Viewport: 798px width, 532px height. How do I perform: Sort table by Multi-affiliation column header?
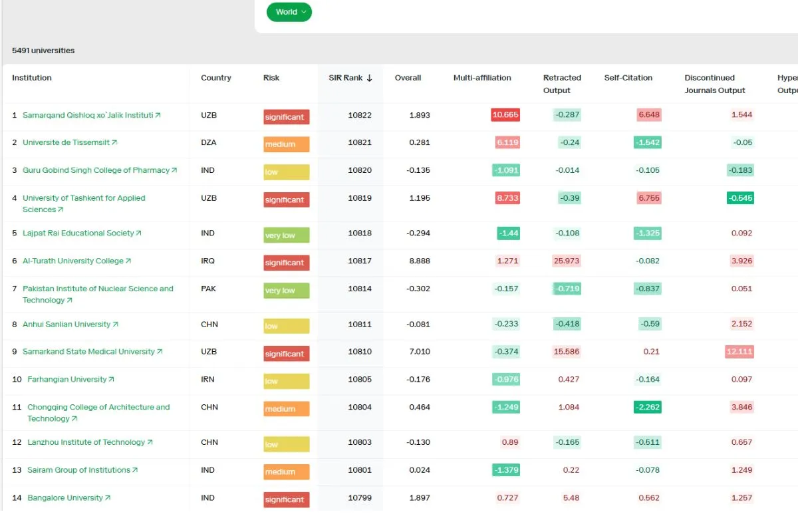point(482,78)
